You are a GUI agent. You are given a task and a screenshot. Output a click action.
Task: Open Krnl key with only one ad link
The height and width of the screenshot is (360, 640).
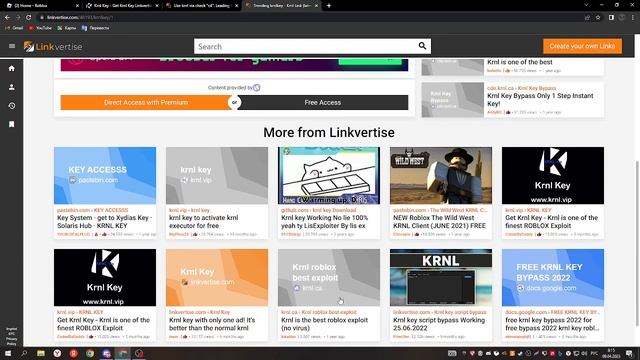tap(212, 324)
